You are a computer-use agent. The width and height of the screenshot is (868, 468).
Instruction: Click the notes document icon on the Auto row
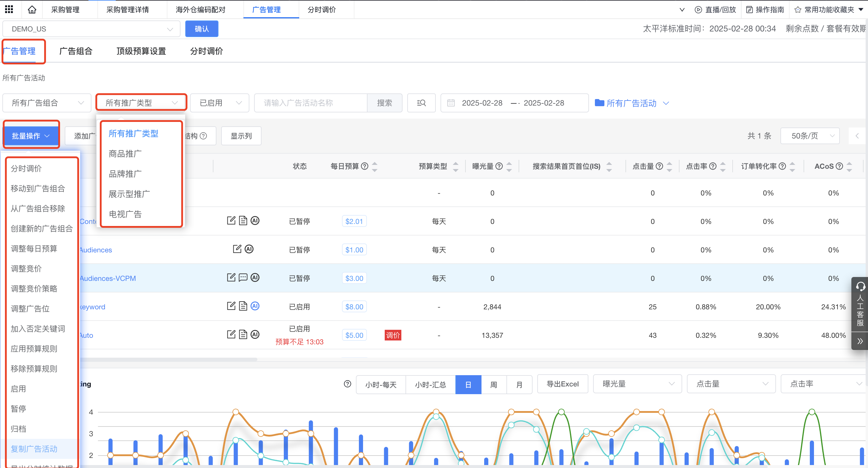point(243,334)
